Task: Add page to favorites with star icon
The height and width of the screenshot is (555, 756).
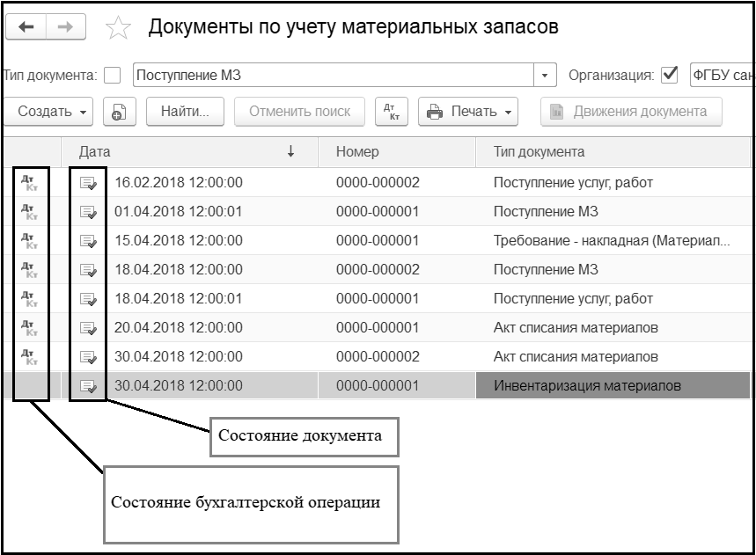Action: pyautogui.click(x=118, y=27)
